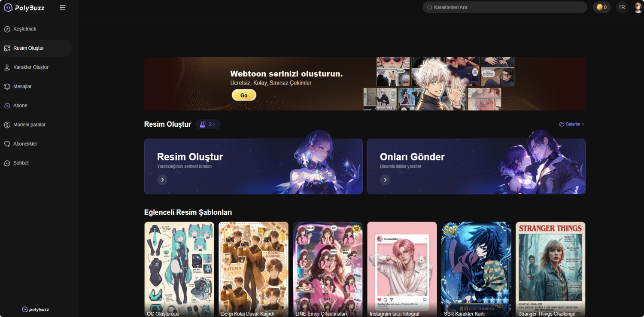The width and height of the screenshot is (644, 317).
Task: Click the Mesajlar bell icon
Action: 7,86
